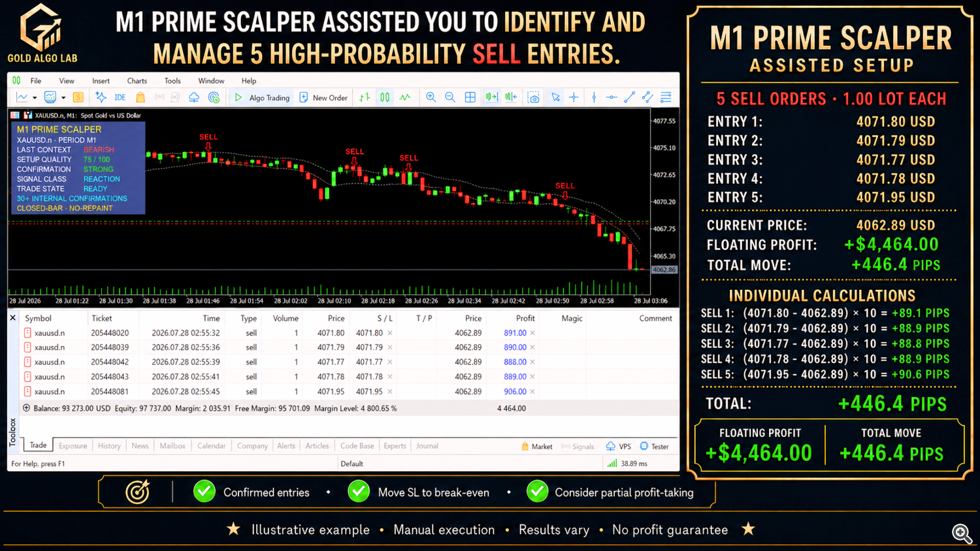980x551 pixels.
Task: Open the Strategy Tester button
Action: tap(654, 447)
